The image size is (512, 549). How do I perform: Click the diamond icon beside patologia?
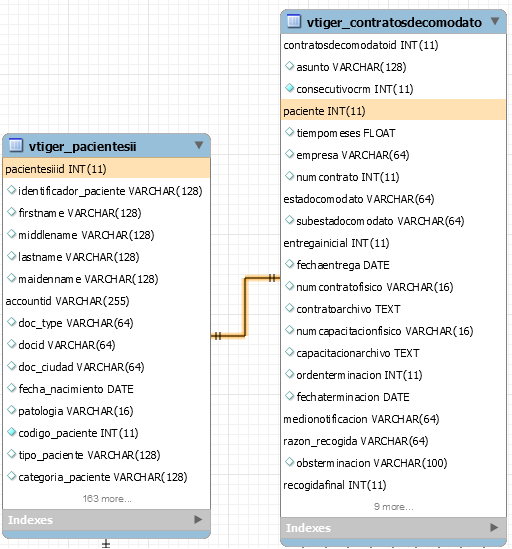pos(12,410)
